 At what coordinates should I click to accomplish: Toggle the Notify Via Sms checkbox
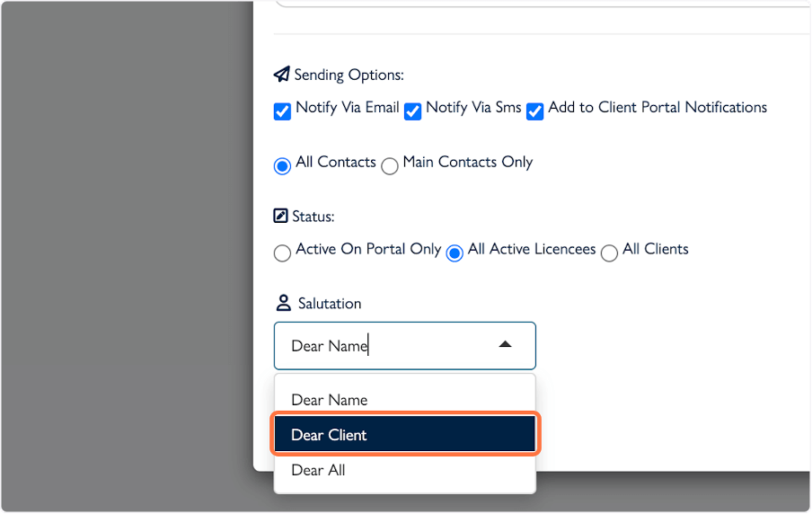(413, 112)
